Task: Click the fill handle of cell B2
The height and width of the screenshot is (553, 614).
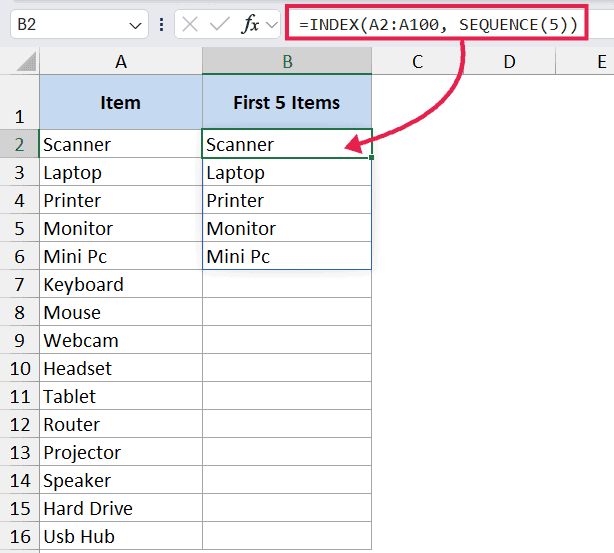Action: click(x=371, y=157)
